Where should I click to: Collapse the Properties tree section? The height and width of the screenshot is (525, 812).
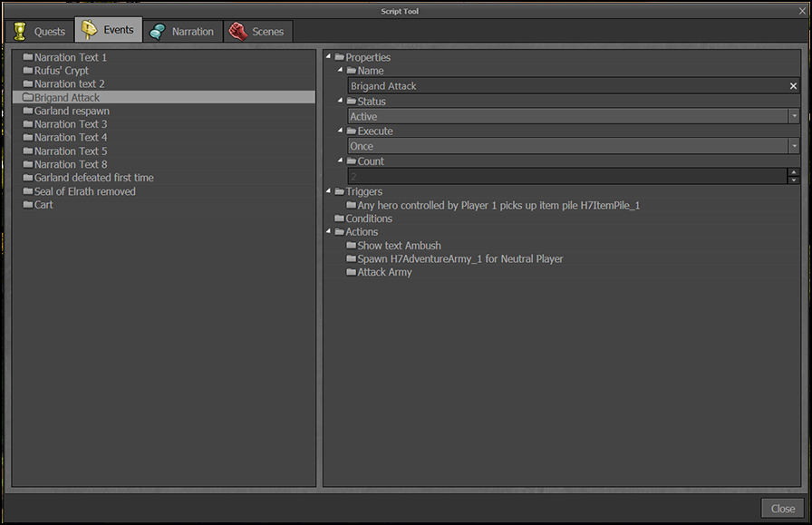(x=328, y=57)
